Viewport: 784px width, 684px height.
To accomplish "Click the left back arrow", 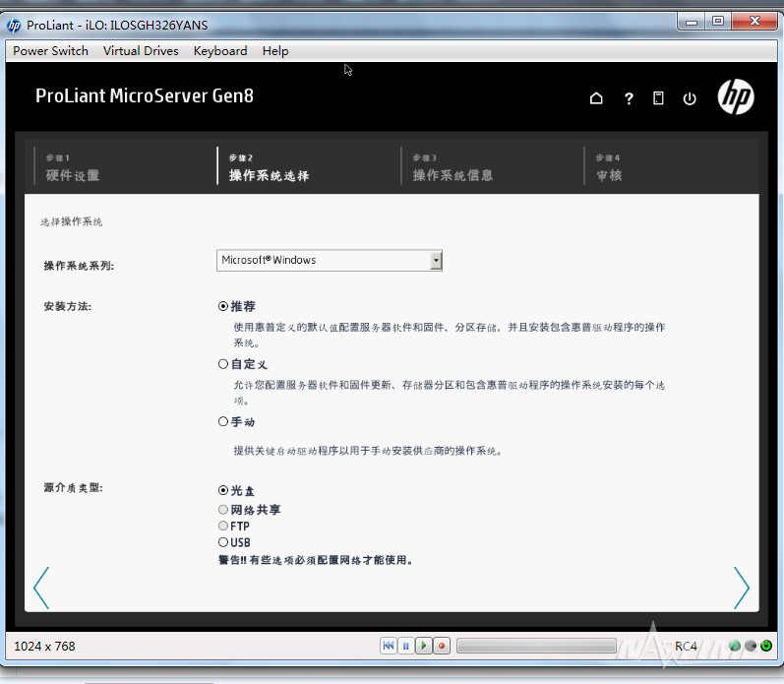I will pos(41,588).
